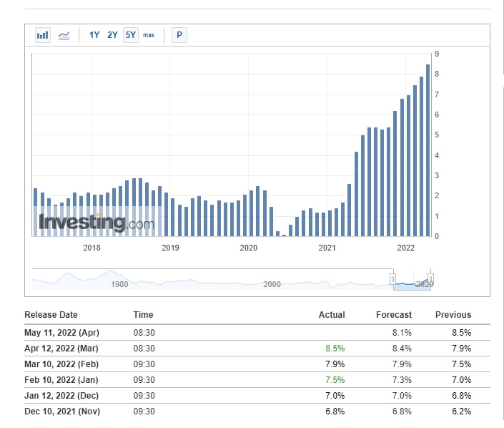Click 1980 on the navigator timeline
Image resolution: width=504 pixels, height=428 pixels.
[x=119, y=284]
